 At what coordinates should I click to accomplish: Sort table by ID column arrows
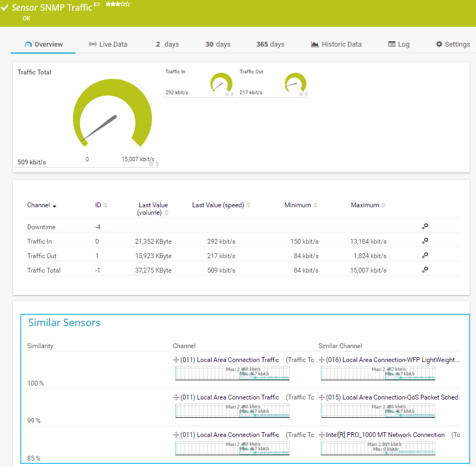click(105, 205)
